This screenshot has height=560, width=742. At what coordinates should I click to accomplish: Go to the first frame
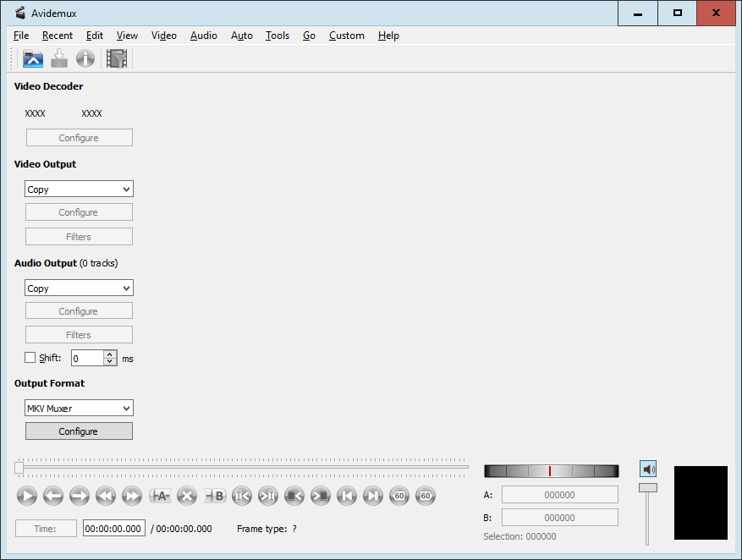click(x=346, y=496)
